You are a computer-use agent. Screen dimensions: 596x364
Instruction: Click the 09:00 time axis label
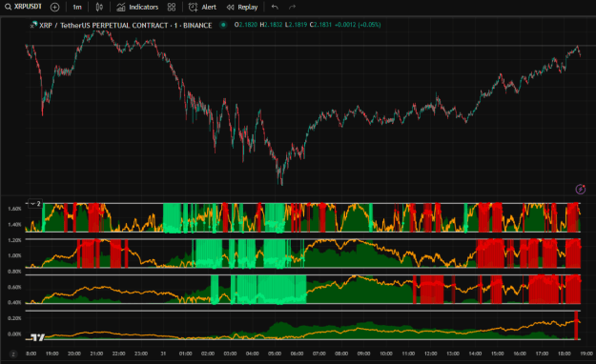click(363, 354)
